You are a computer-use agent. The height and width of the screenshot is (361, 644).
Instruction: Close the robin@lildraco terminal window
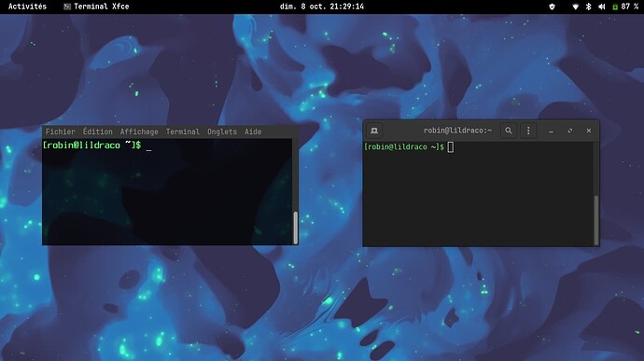[589, 131]
